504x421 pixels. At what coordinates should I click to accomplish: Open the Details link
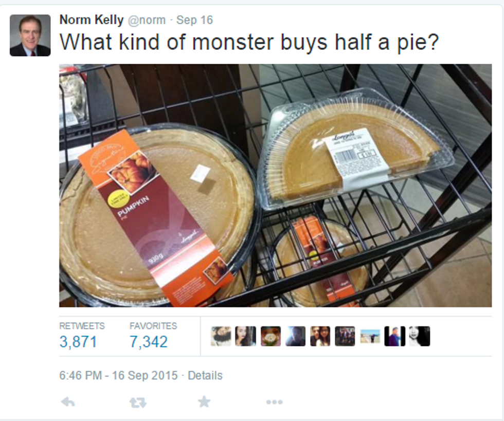205,375
